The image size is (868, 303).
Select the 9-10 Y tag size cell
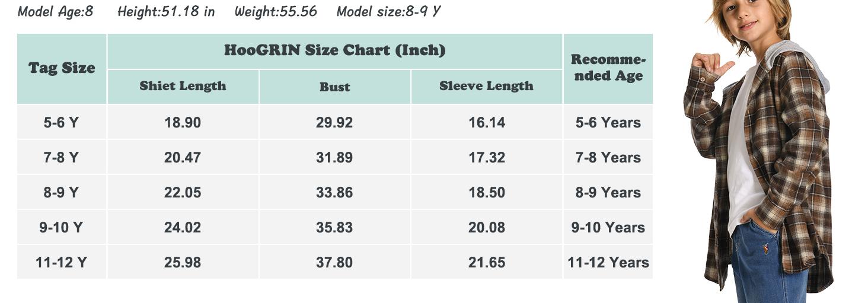tap(62, 227)
